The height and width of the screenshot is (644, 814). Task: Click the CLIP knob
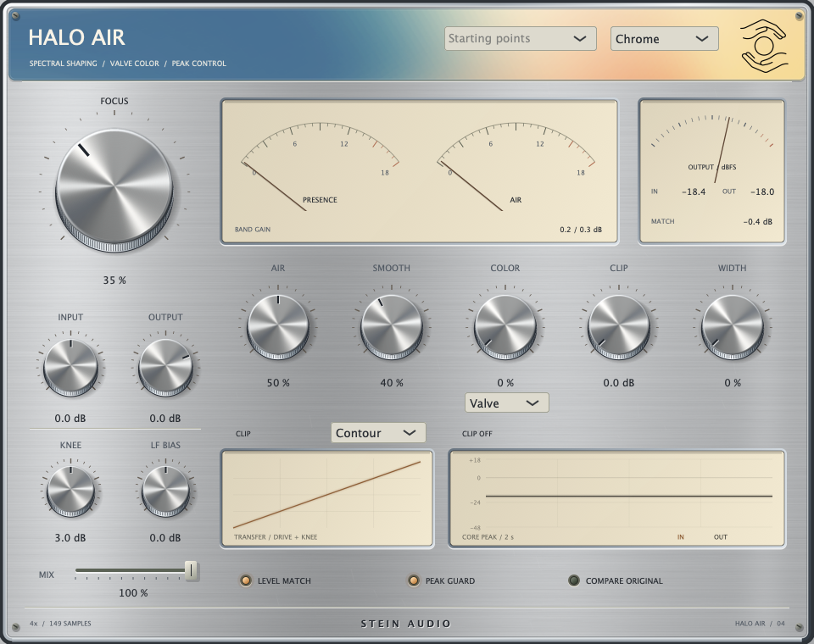coord(619,327)
